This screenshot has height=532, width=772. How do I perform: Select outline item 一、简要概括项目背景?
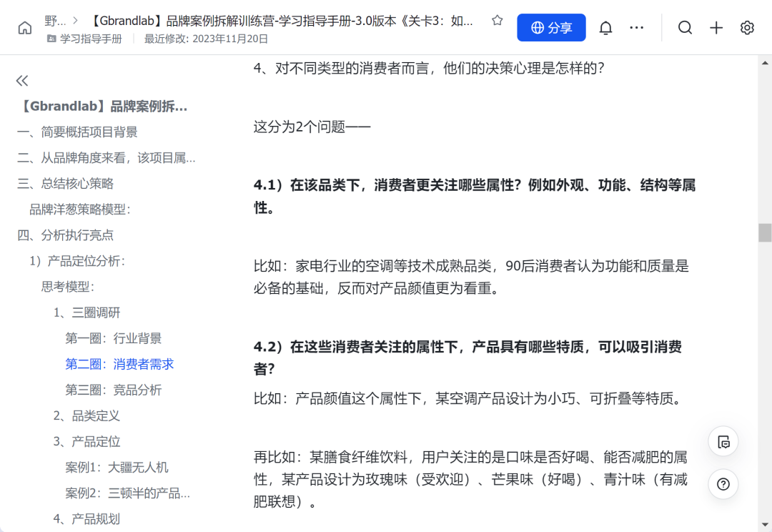[79, 132]
